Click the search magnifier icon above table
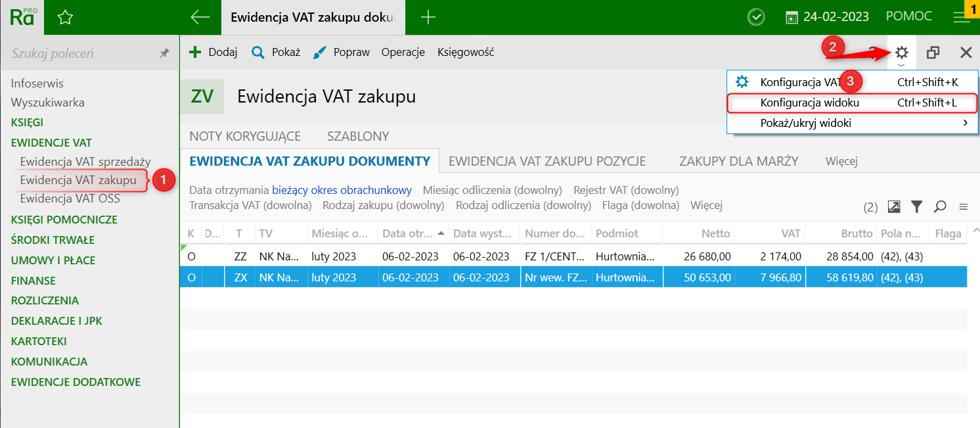The image size is (980, 428). click(x=940, y=206)
